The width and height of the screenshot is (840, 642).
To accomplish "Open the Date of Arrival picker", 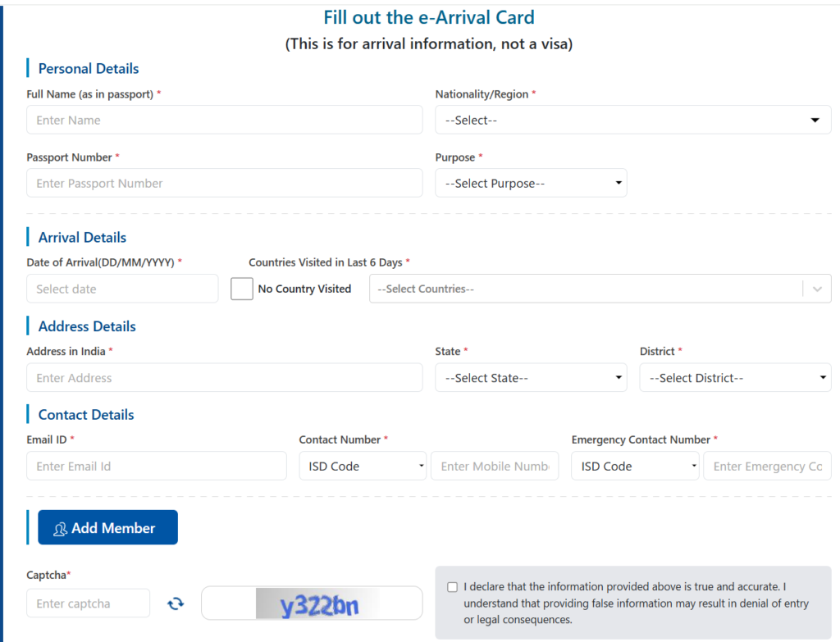I will (x=122, y=289).
